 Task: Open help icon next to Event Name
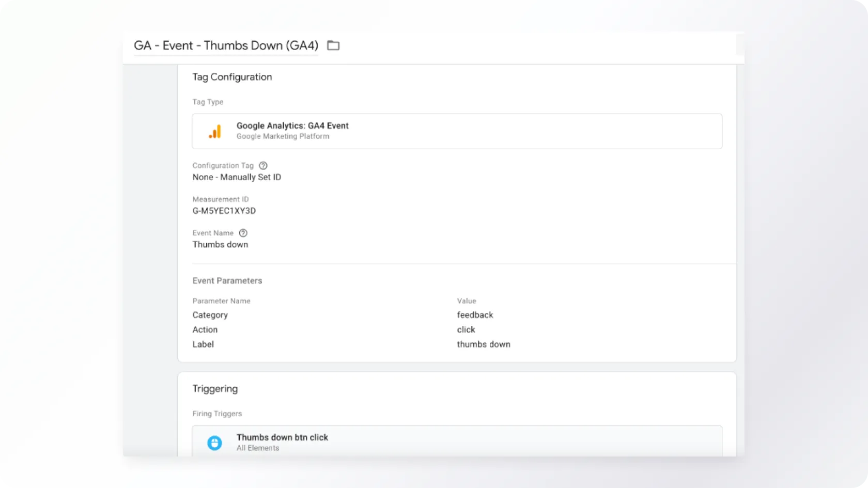pos(243,233)
